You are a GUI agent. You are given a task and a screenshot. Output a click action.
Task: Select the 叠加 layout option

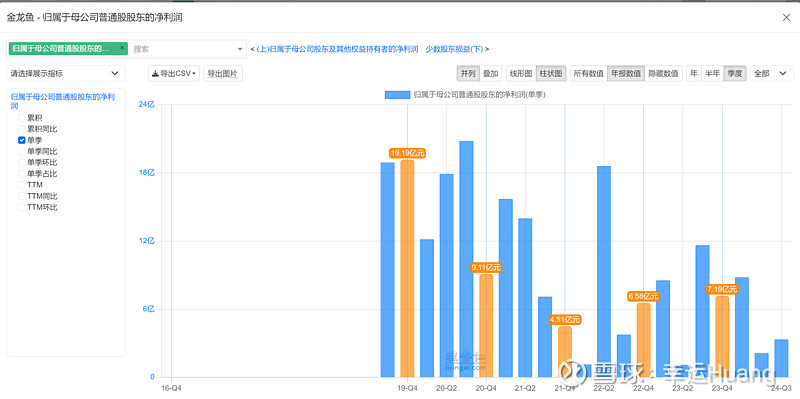[x=490, y=73]
